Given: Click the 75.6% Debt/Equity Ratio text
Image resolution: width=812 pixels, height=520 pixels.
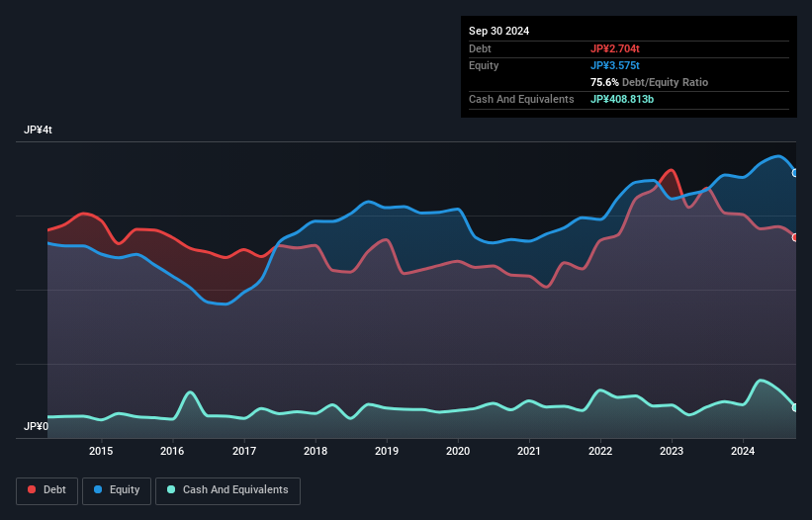Looking at the screenshot, I should (649, 82).
